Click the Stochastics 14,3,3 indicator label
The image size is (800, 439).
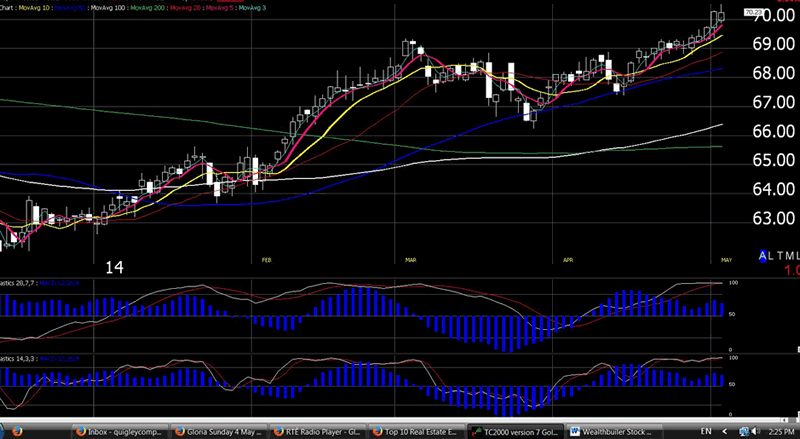(x=16, y=358)
